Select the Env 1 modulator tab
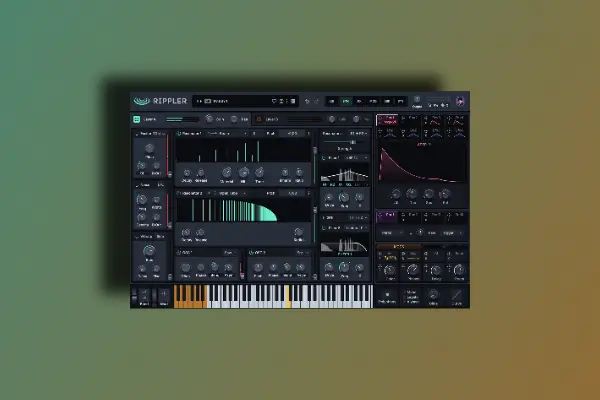This screenshot has width=600, height=400. point(387,120)
